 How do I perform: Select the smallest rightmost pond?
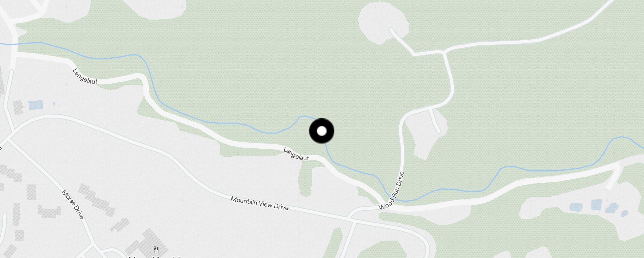tap(624, 213)
